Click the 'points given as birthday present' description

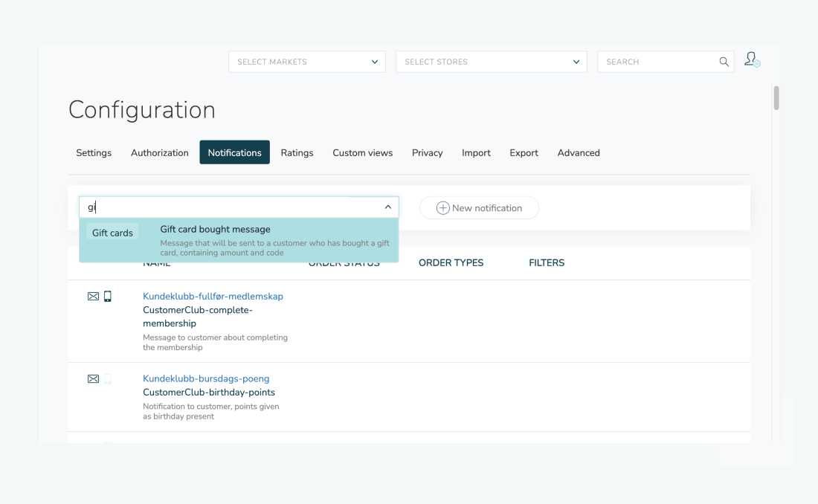(210, 412)
